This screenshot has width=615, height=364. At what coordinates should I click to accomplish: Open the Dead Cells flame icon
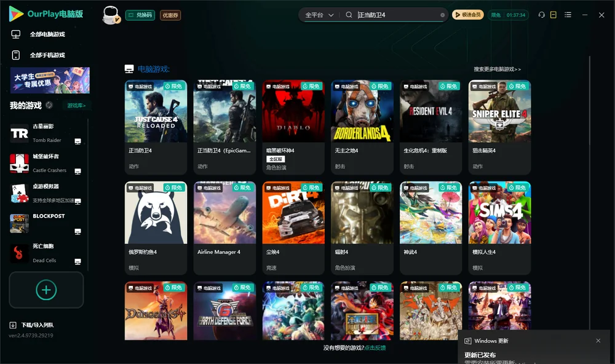(x=19, y=253)
